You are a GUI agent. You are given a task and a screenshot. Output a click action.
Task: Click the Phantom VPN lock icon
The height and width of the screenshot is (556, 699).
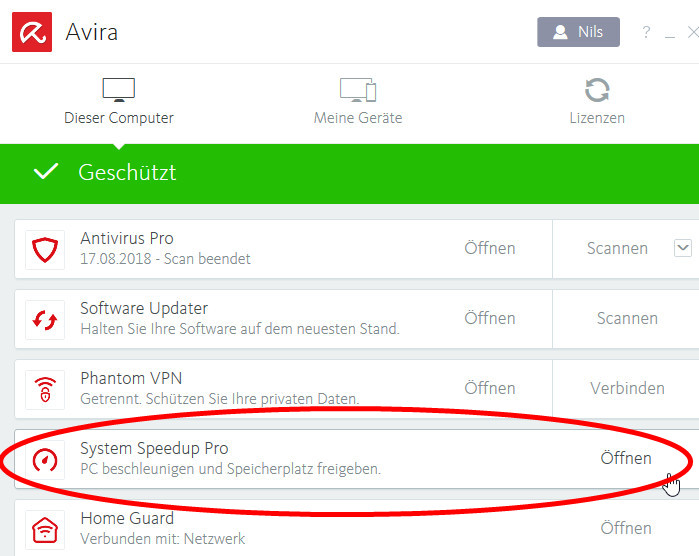(46, 389)
